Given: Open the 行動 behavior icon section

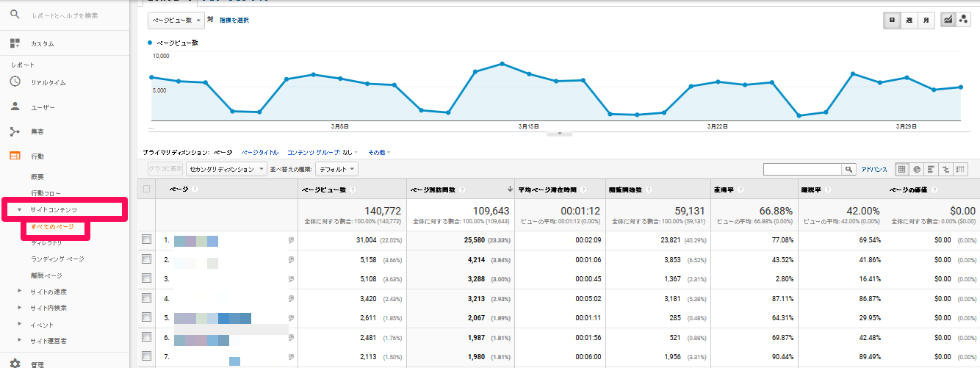Looking at the screenshot, I should (x=15, y=156).
